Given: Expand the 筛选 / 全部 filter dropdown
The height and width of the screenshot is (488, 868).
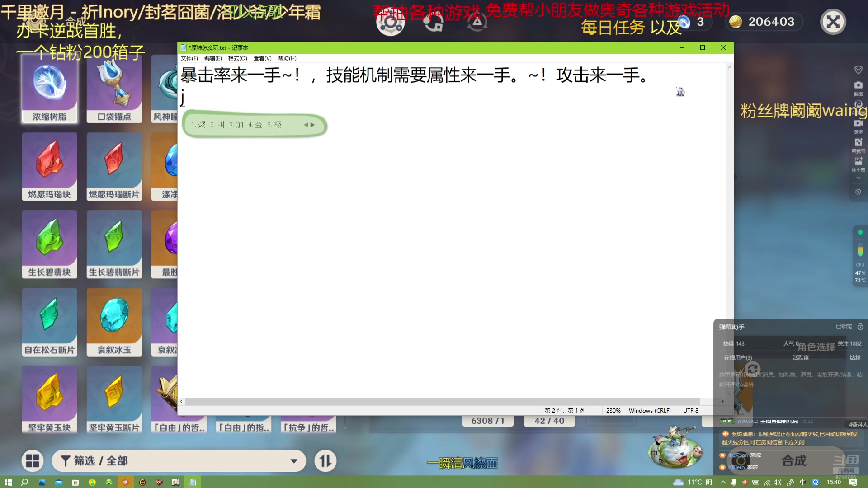Looking at the screenshot, I should tap(179, 461).
